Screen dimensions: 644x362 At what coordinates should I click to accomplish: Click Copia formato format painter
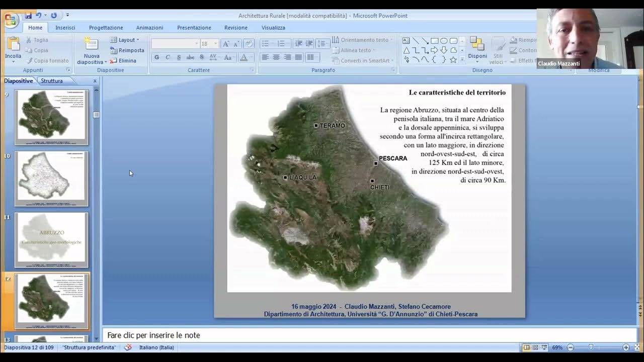(47, 61)
